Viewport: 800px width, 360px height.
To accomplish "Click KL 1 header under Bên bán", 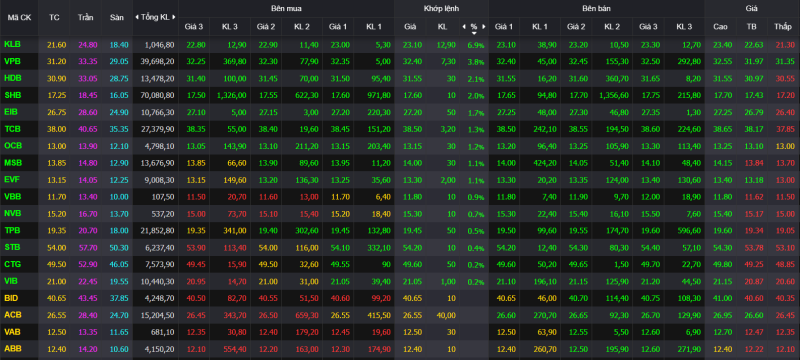I will [539, 27].
